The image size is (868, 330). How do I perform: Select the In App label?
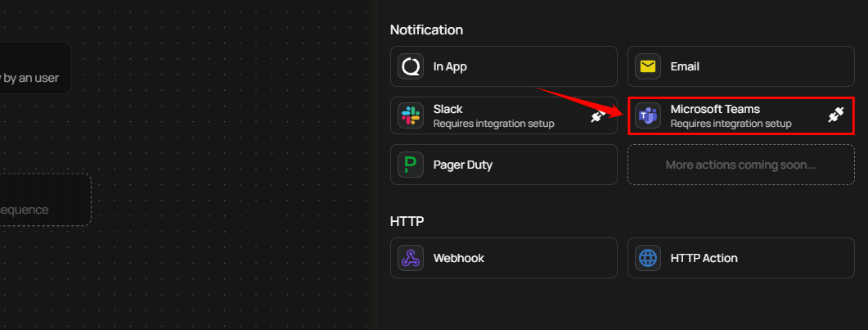450,66
